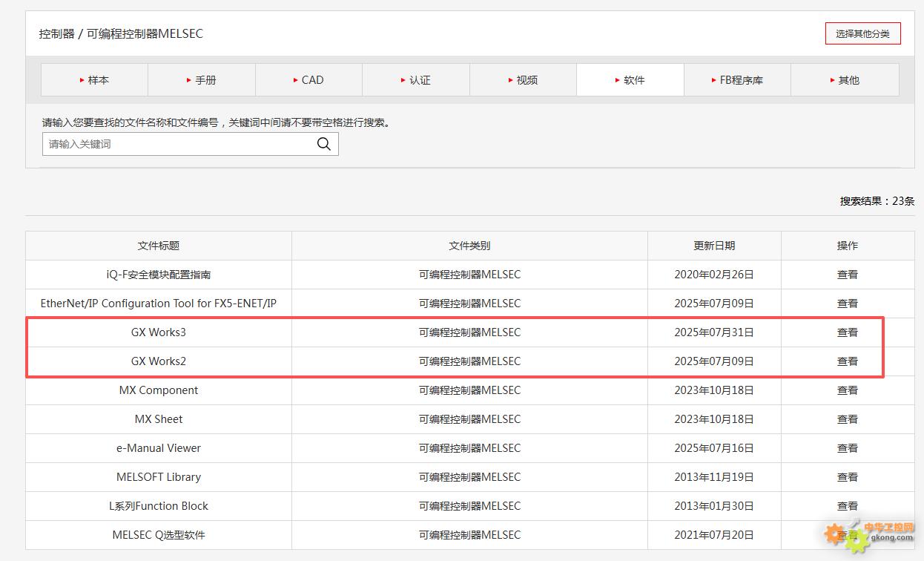The height and width of the screenshot is (561, 924).
Task: Switch to the 认证 tab
Action: coord(416,80)
